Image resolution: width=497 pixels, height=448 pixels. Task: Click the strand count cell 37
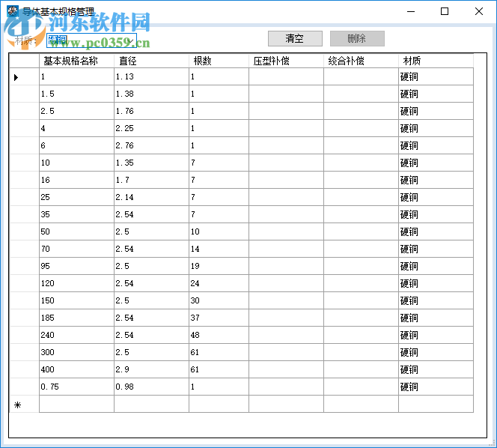tap(219, 318)
